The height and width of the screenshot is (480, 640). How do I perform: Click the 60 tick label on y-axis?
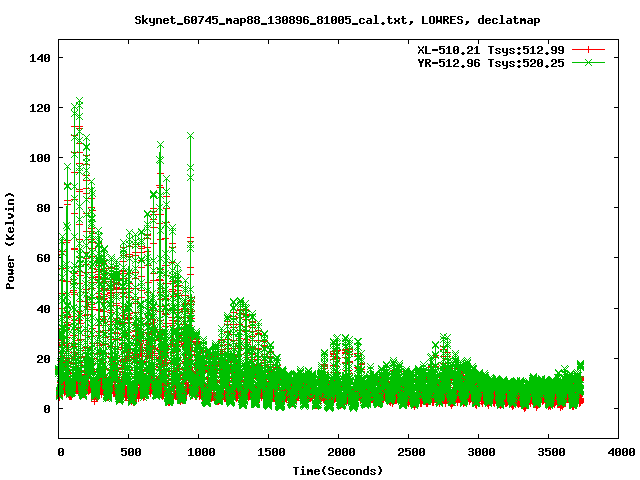44,258
